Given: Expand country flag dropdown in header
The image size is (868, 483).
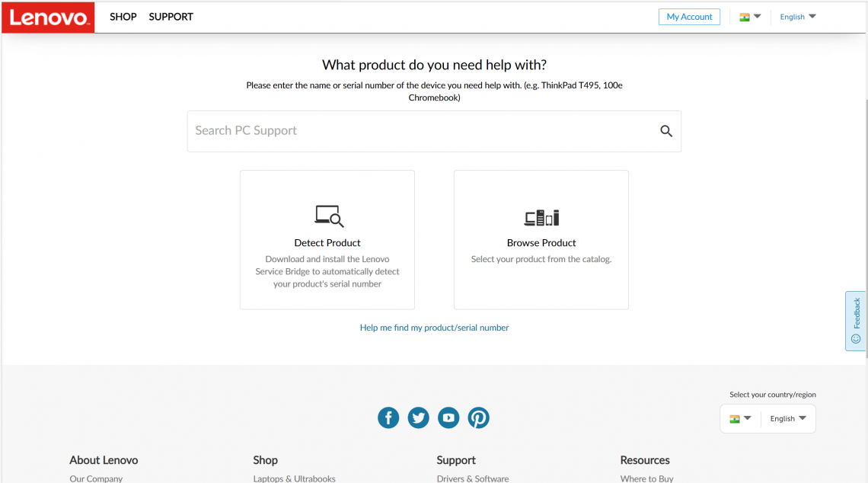Looking at the screenshot, I should pos(750,17).
